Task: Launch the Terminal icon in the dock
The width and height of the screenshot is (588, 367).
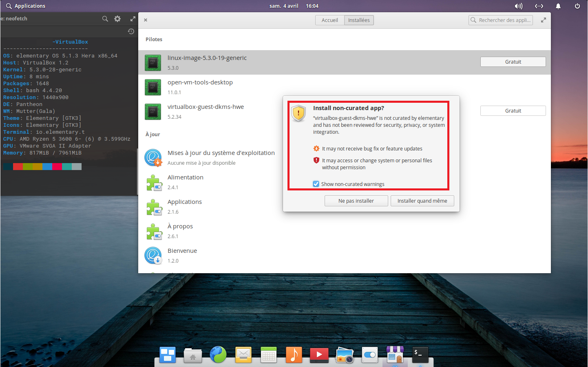Action: pyautogui.click(x=420, y=355)
